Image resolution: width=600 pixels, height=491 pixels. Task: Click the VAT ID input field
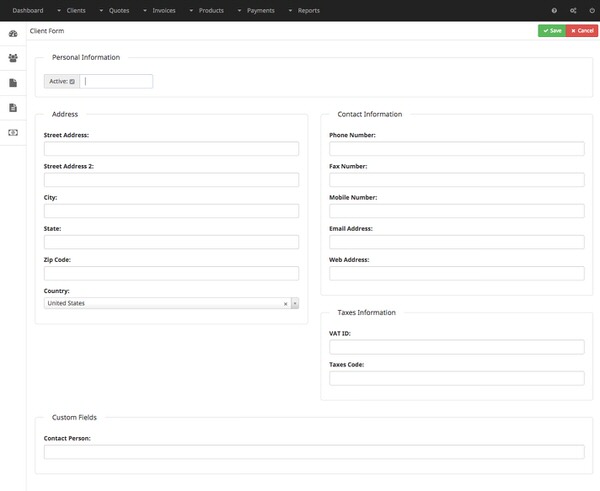click(457, 347)
